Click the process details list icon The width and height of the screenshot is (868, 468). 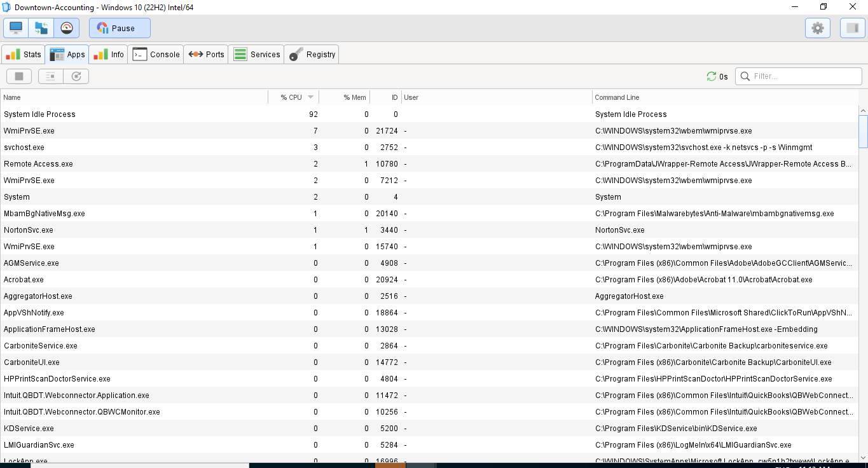pos(51,76)
